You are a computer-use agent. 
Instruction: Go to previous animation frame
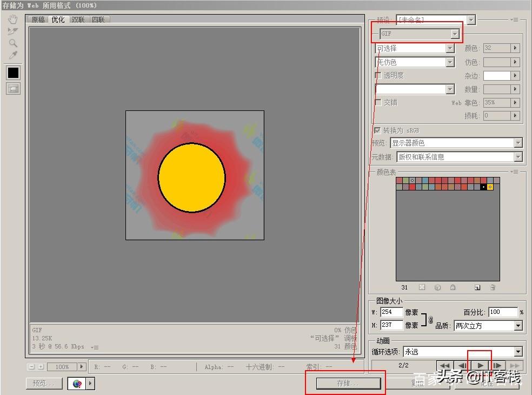pyautogui.click(x=462, y=365)
